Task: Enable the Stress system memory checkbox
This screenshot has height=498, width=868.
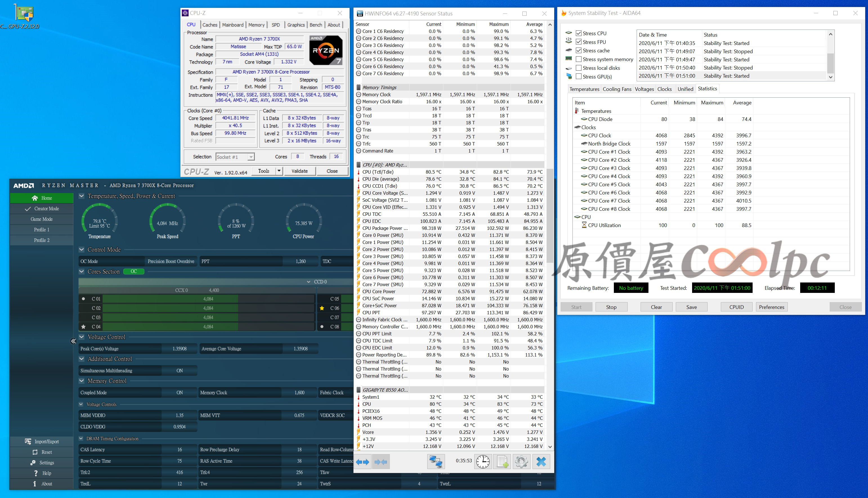Action: tap(579, 59)
